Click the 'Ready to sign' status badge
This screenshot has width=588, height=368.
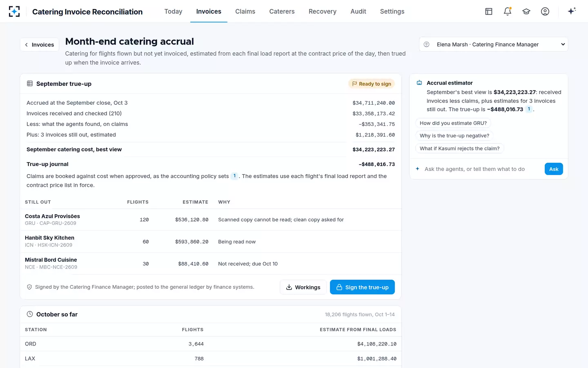372,84
